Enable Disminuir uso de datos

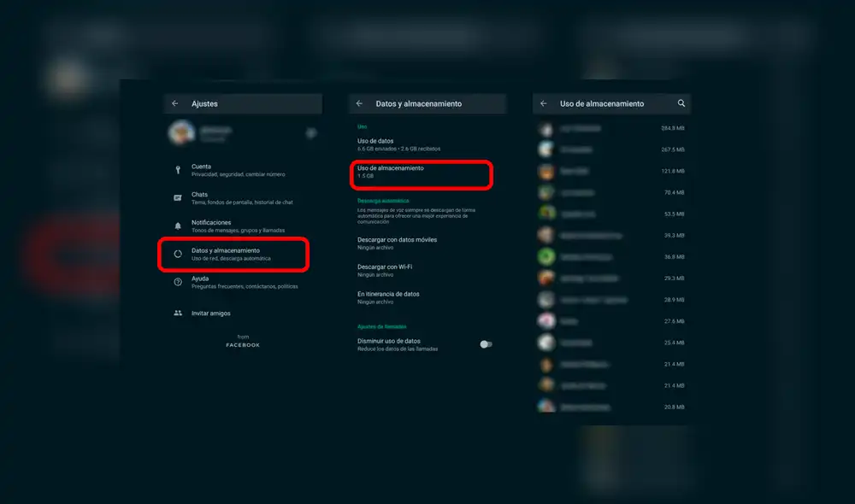click(486, 343)
